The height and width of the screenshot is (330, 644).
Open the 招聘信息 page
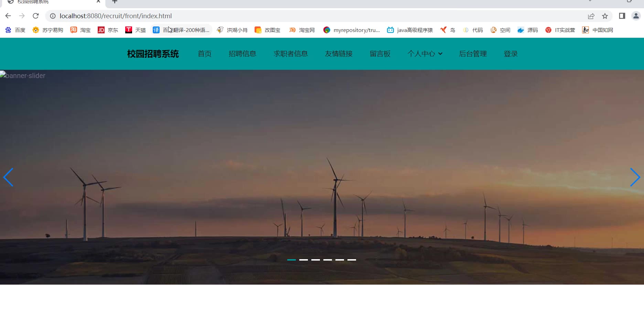[243, 54]
